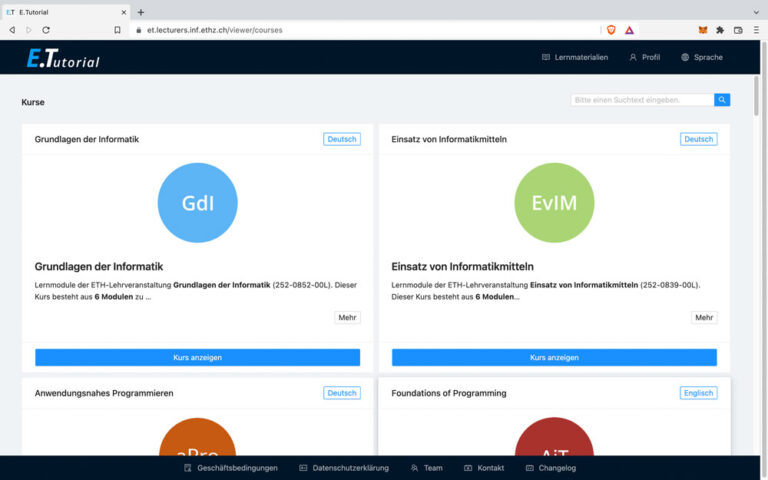The height and width of the screenshot is (480, 768).
Task: Click the blue search magnifier button
Action: (722, 100)
